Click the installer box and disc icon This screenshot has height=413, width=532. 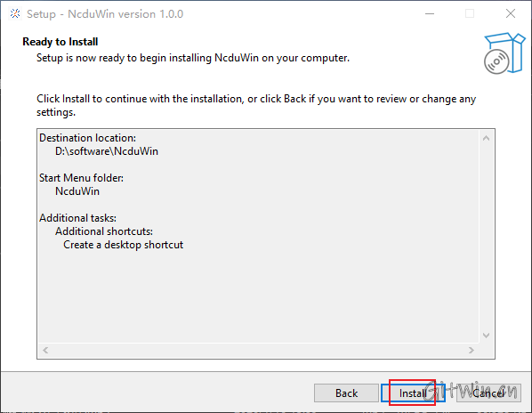pos(504,53)
